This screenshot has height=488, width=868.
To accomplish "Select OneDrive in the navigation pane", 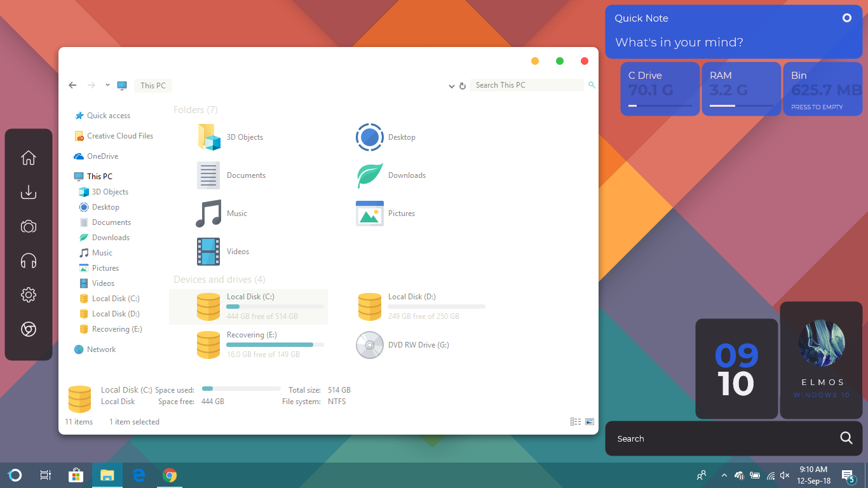I will coord(102,156).
